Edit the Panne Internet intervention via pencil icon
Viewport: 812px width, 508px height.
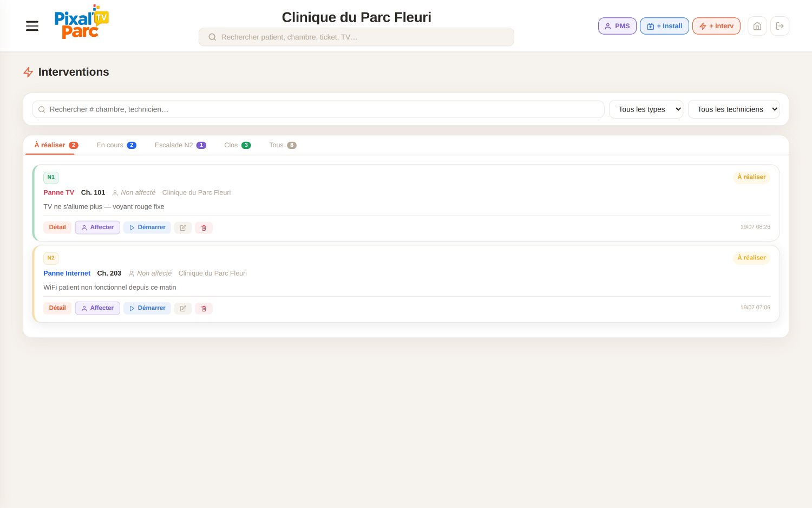[183, 309]
